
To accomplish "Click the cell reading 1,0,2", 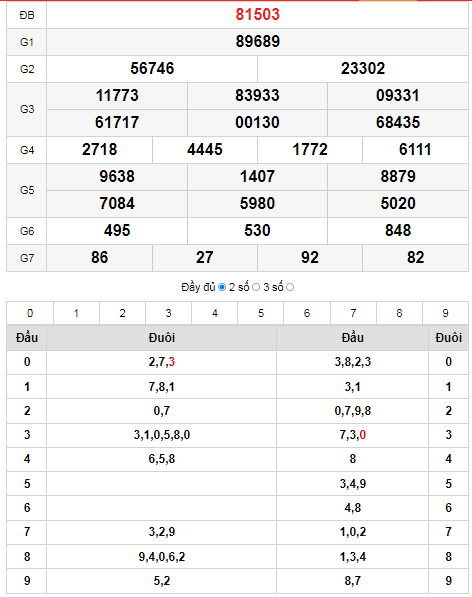I will click(352, 532).
